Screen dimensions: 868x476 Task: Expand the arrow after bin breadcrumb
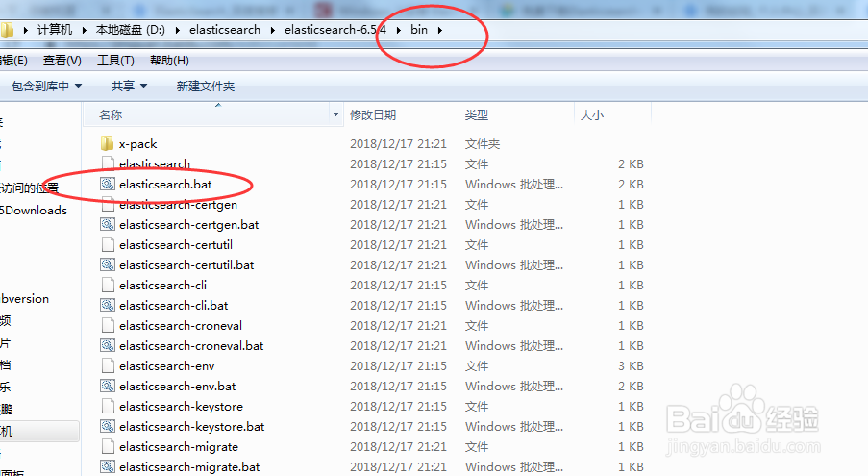(x=439, y=30)
